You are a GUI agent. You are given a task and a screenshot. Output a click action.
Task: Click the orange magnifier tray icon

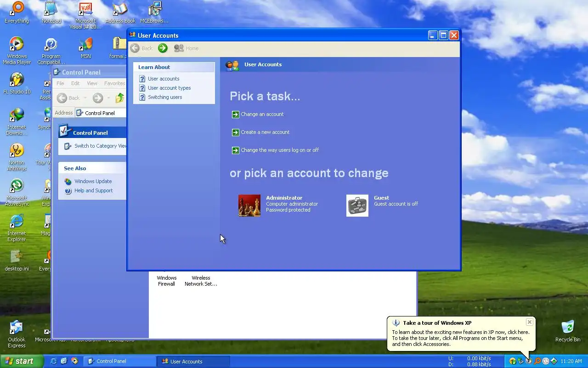(x=537, y=362)
